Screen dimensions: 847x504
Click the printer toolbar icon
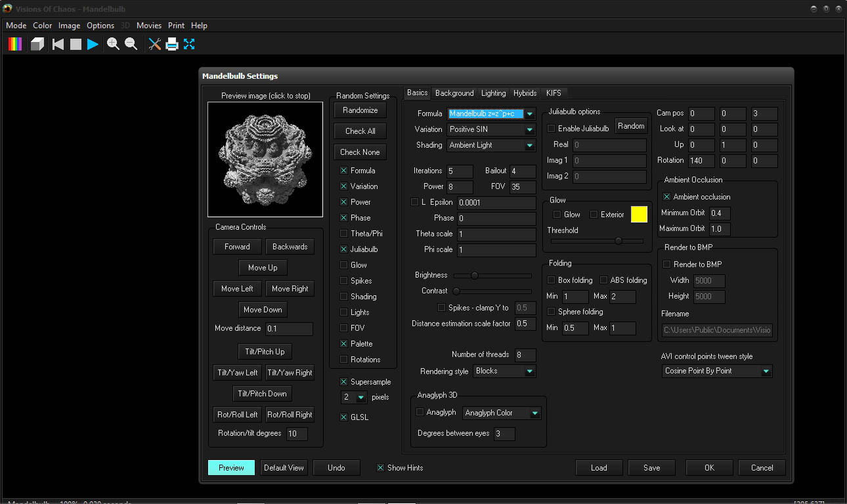click(172, 44)
